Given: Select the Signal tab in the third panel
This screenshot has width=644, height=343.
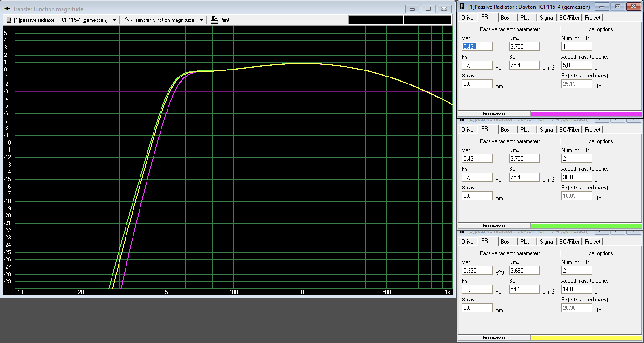Looking at the screenshot, I should (546, 242).
